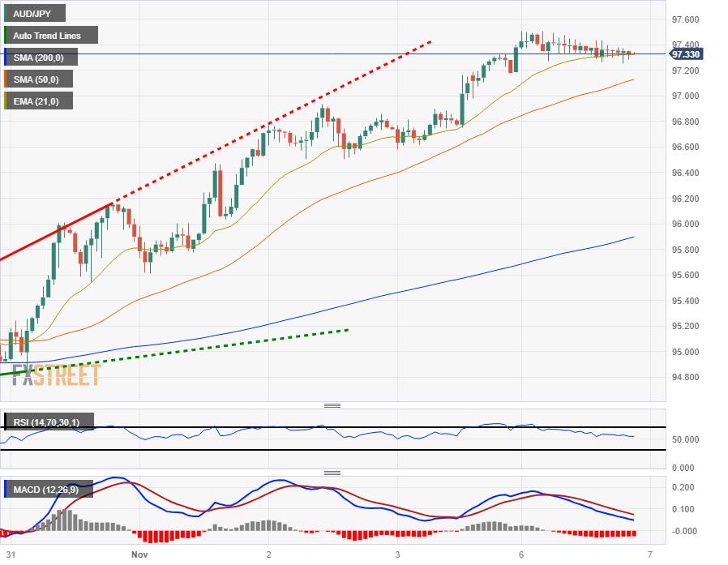Click the green Auto Trend Lines color marker
This screenshot has height=565, width=728.
[x=5, y=36]
